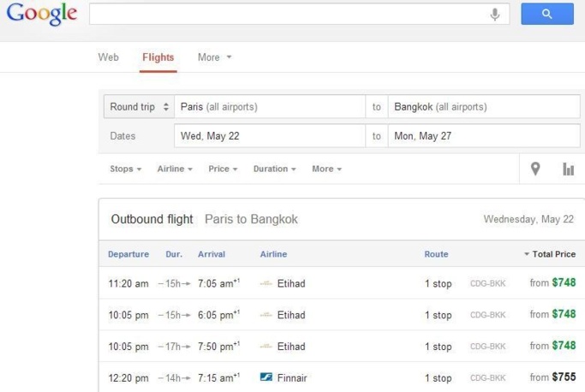Open the map pin view icon

[535, 169]
